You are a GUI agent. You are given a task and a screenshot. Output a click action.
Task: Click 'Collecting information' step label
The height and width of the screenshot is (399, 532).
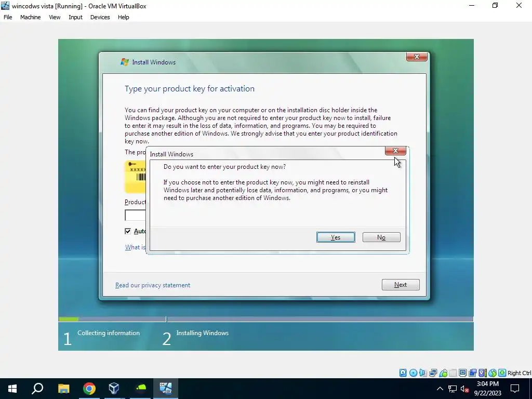[x=109, y=333]
